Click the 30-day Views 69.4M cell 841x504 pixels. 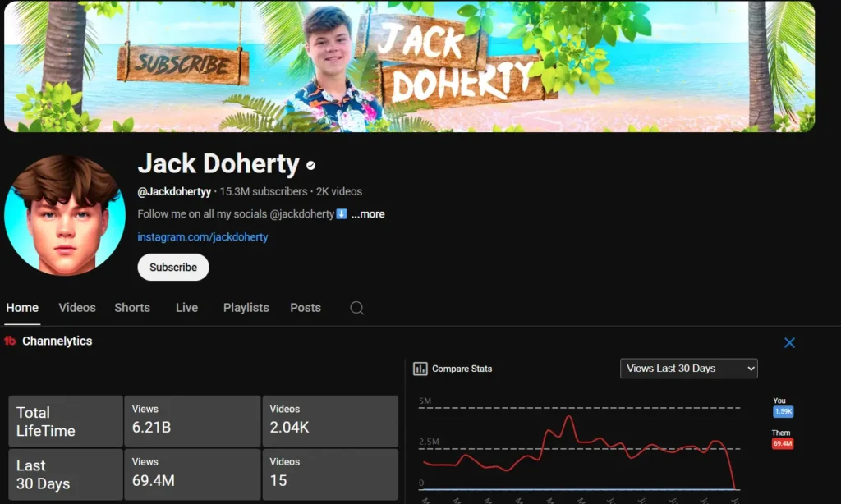point(192,474)
